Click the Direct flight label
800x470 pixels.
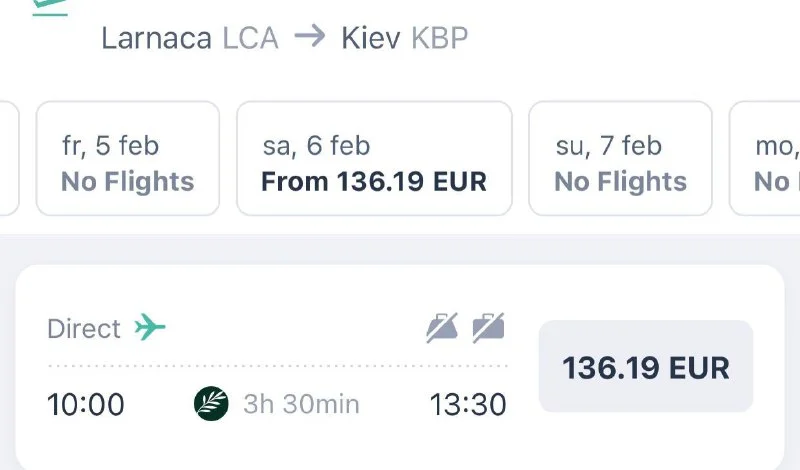click(84, 328)
